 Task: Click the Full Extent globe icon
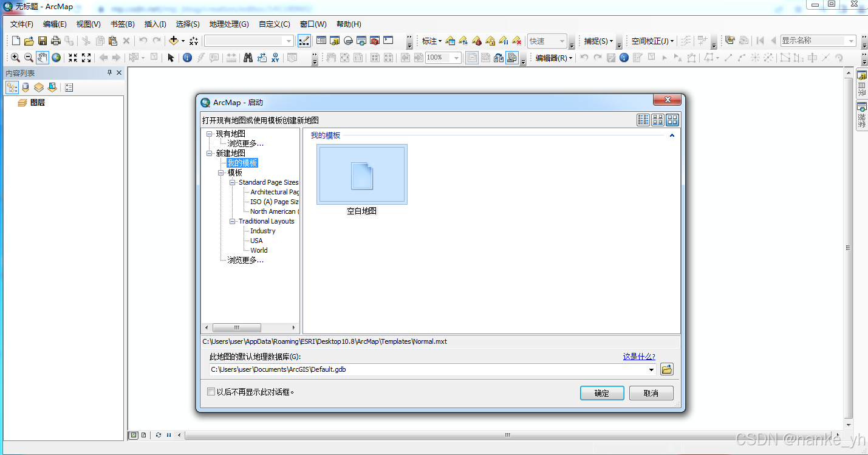(x=56, y=58)
